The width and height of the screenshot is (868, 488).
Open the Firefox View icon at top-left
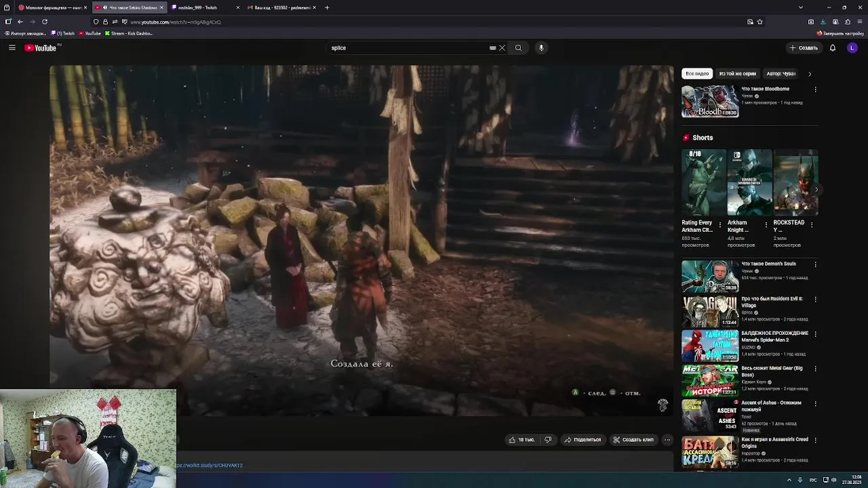tap(7, 7)
